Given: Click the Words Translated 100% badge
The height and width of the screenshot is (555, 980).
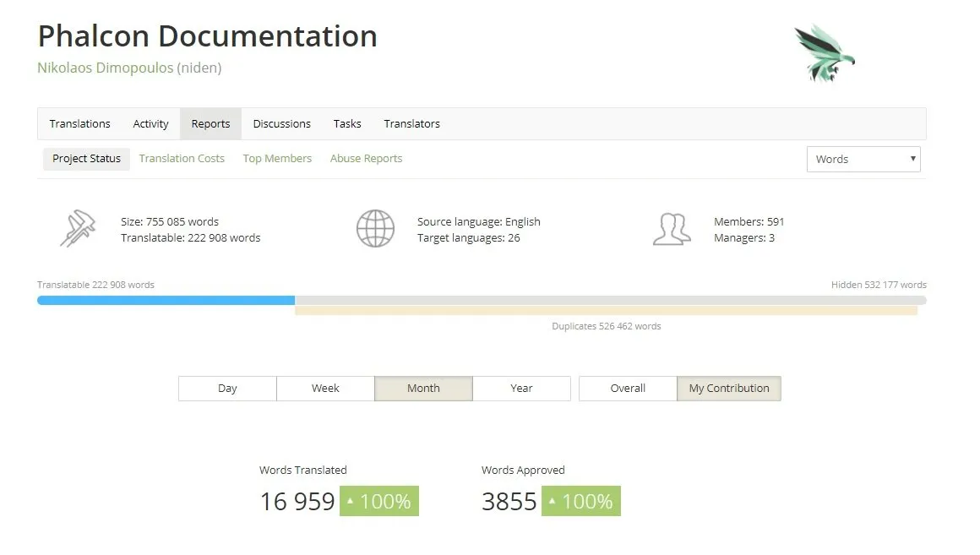Looking at the screenshot, I should tap(379, 501).
